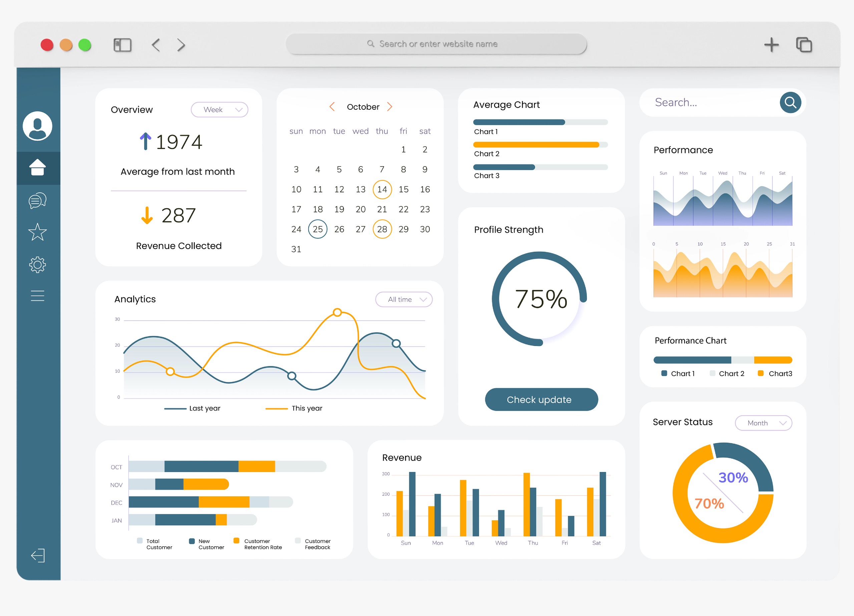Screen dimensions: 854x616
Task: Open the settings gear icon in sidebar
Action: [x=37, y=265]
